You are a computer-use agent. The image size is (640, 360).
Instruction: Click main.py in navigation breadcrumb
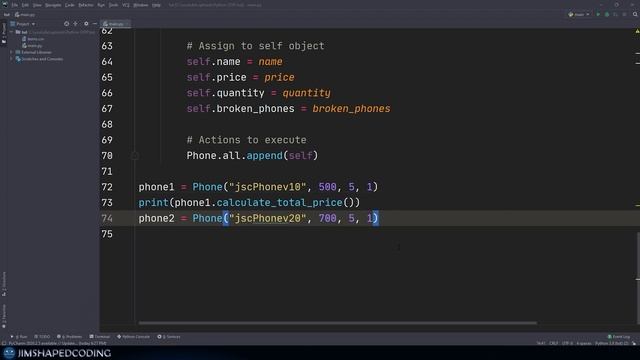point(25,15)
